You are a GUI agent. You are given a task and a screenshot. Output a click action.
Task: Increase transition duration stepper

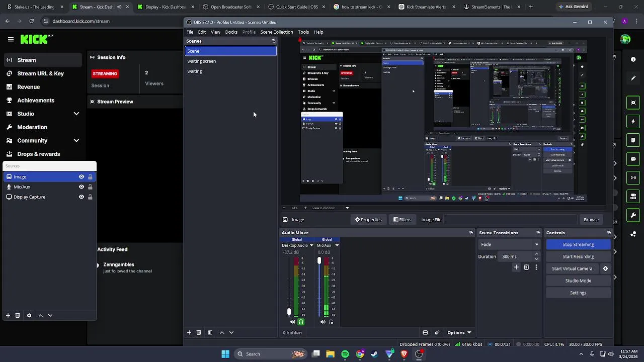coord(537,254)
